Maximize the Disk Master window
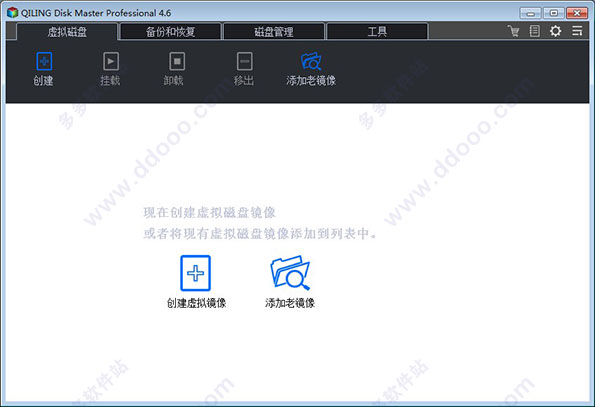The width and height of the screenshot is (595, 407). tap(554, 13)
